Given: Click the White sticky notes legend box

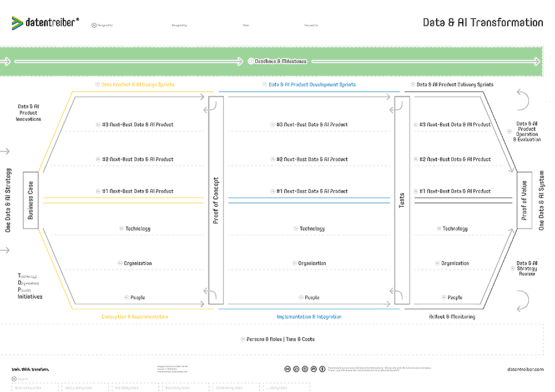Looking at the screenshot, I should coord(236,388).
